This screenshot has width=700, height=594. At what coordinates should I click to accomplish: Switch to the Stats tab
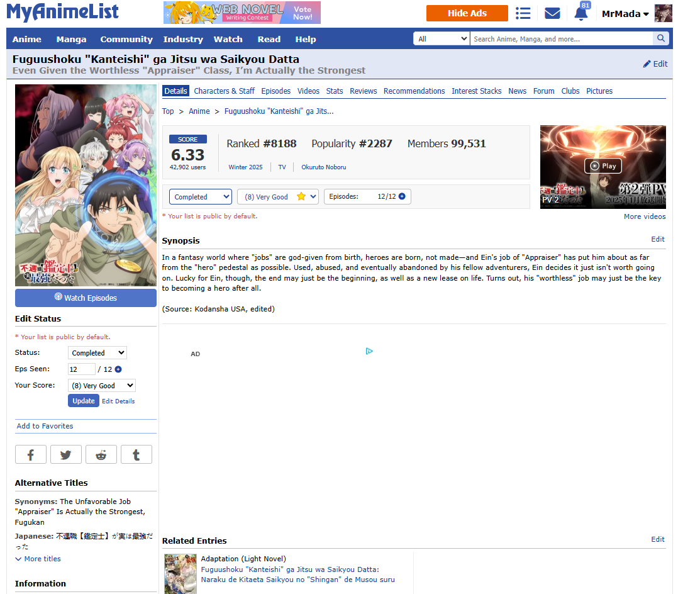pos(335,91)
